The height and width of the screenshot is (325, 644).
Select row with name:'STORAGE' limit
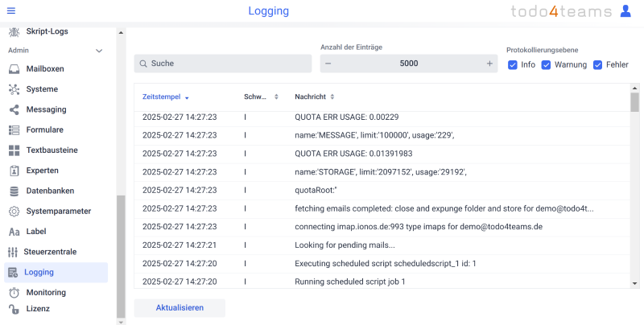tap(382, 172)
